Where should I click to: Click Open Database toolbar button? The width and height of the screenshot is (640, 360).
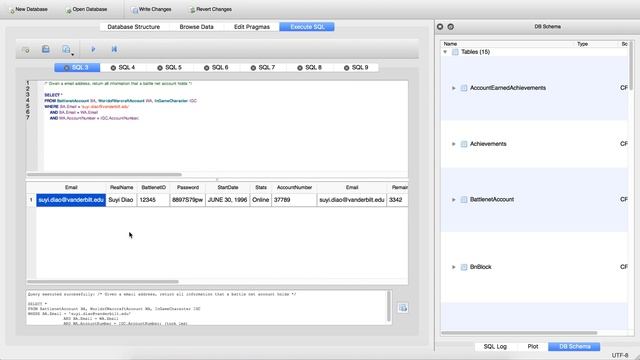coord(87,9)
